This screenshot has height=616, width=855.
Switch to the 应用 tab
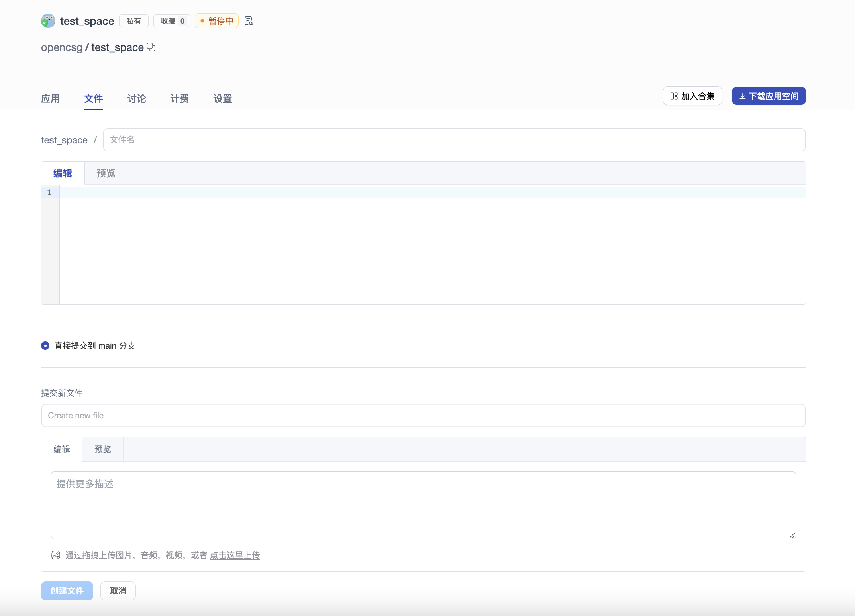[51, 98]
